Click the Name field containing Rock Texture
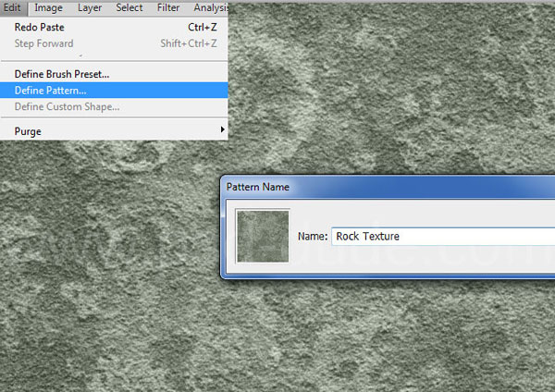 click(x=443, y=237)
